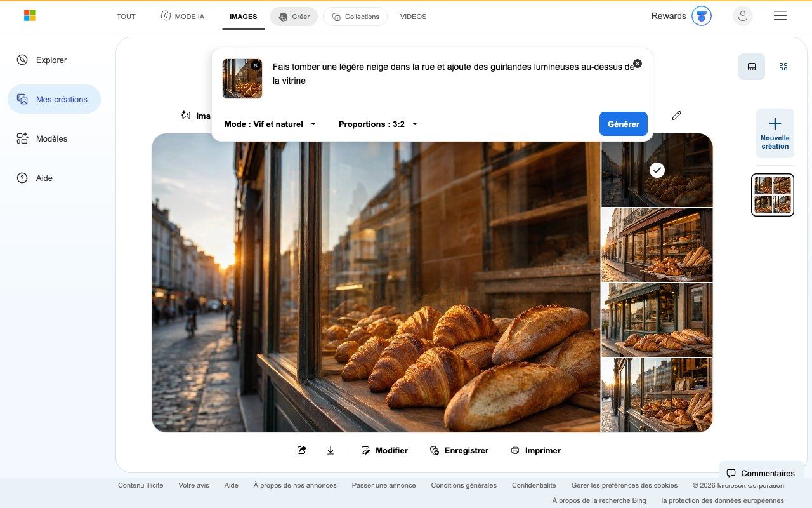Screen dimensions: 812x508
Task: Open the user account profile icon
Action: 743,16
